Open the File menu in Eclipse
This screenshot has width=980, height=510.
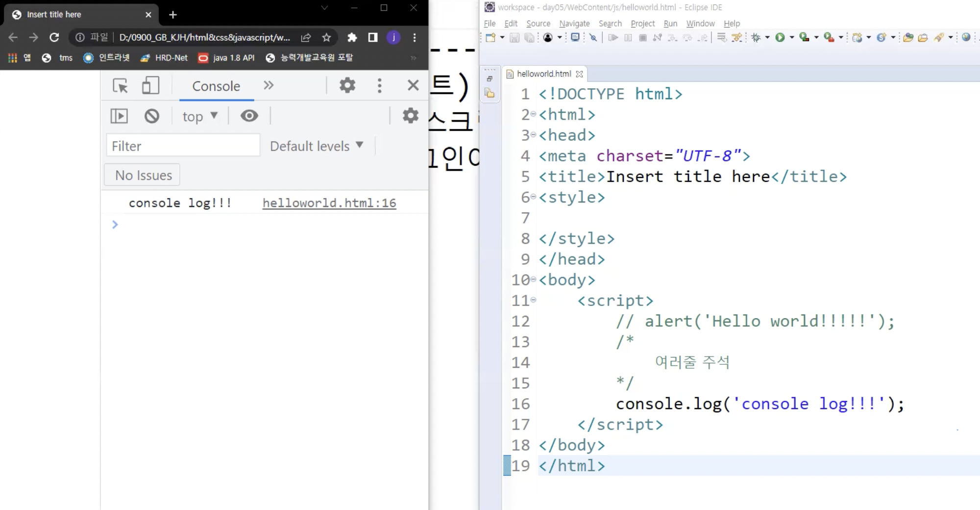point(490,24)
